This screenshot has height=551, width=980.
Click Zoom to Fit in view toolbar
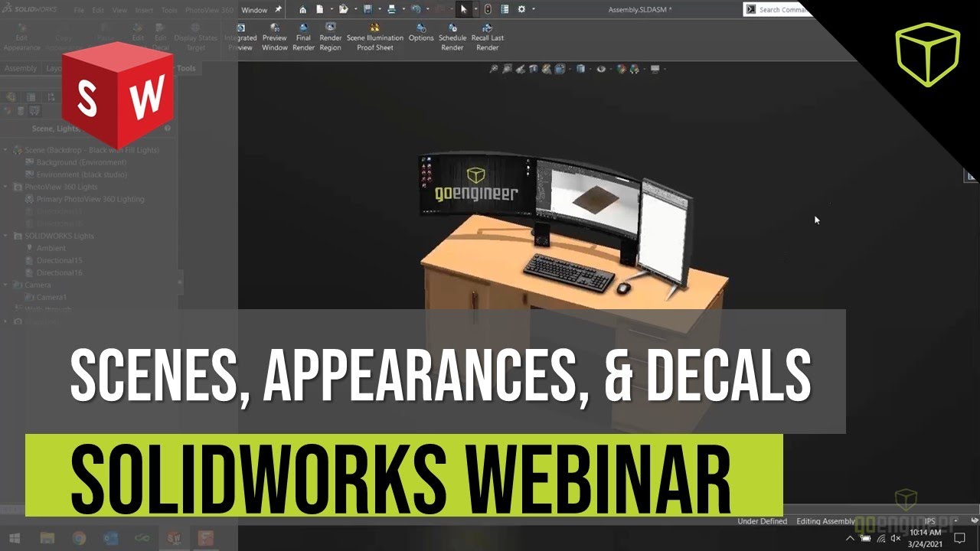point(494,68)
